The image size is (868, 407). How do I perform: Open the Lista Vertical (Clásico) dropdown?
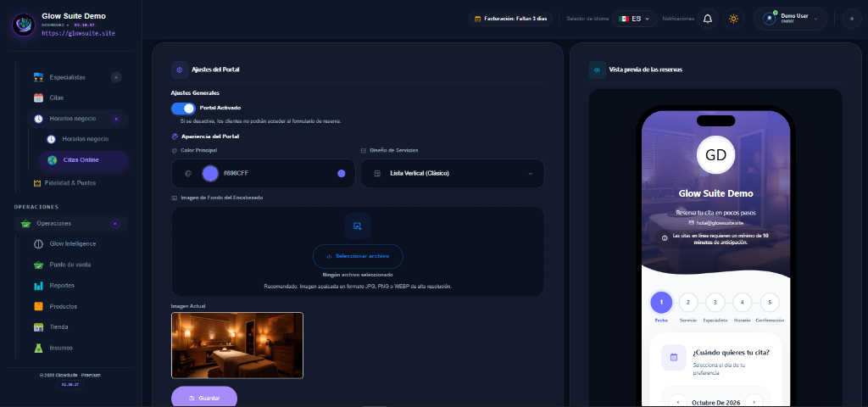[453, 173]
